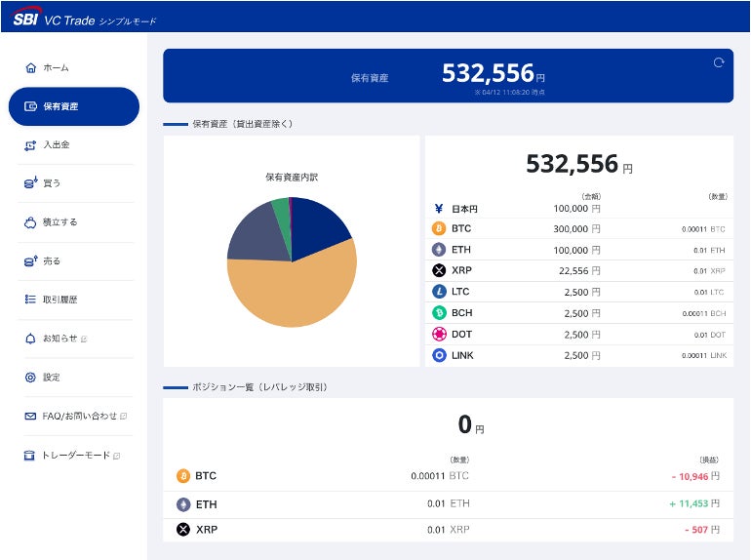Open FAQ/お問い合わせ external link
Image resolution: width=751 pixels, height=560 pixels.
tap(78, 416)
